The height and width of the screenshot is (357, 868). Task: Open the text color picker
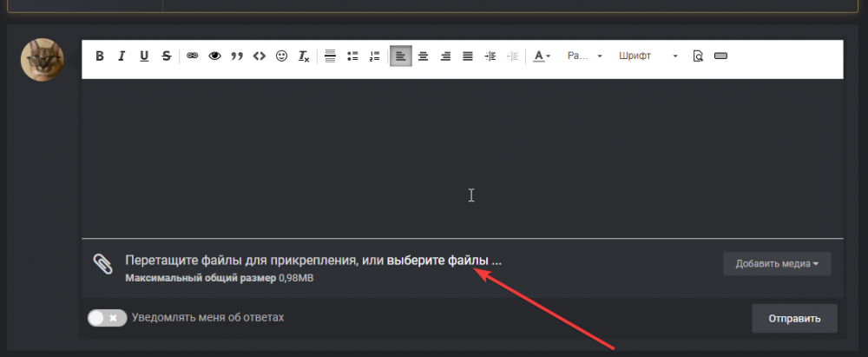[542, 56]
